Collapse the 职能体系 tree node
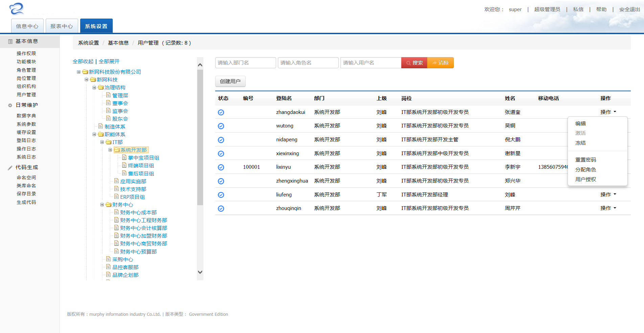 click(94, 134)
